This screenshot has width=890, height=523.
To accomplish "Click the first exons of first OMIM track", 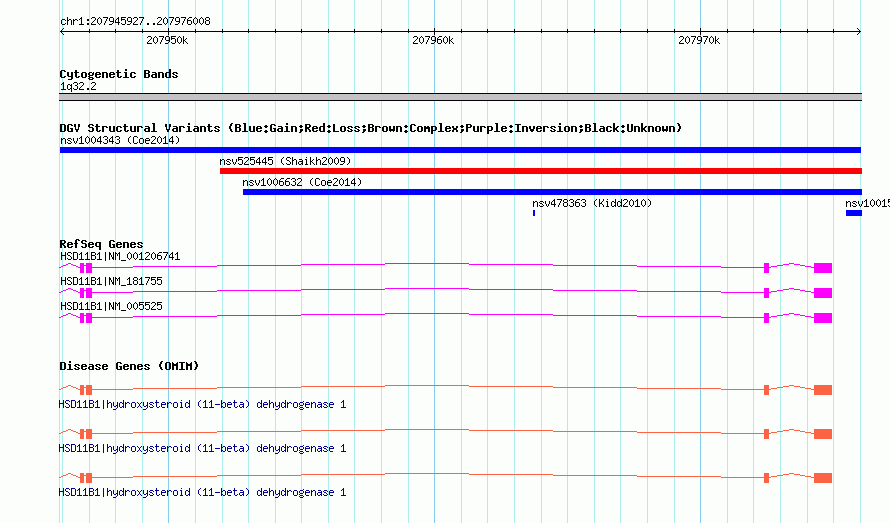I will click(86, 390).
